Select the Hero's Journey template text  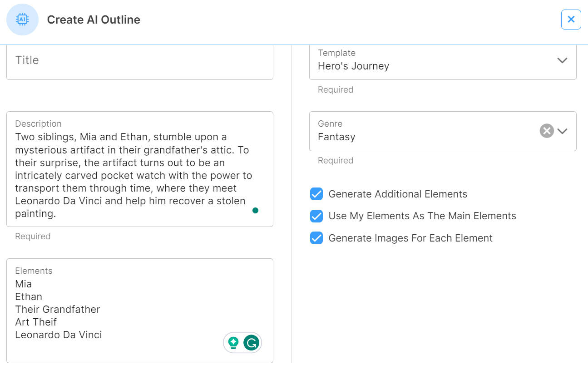click(x=353, y=66)
